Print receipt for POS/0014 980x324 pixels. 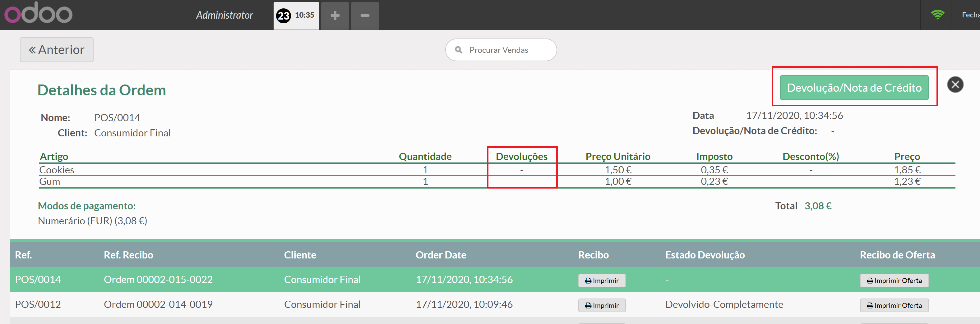(602, 281)
